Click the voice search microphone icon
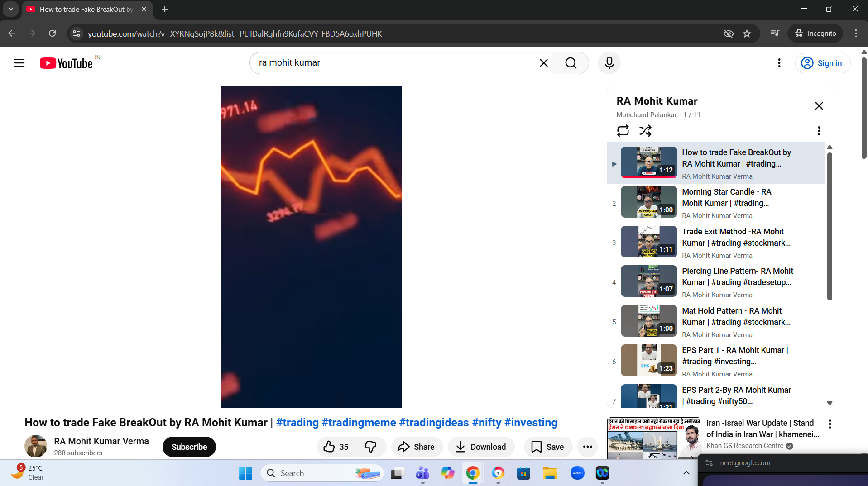This screenshot has height=486, width=868. [609, 63]
